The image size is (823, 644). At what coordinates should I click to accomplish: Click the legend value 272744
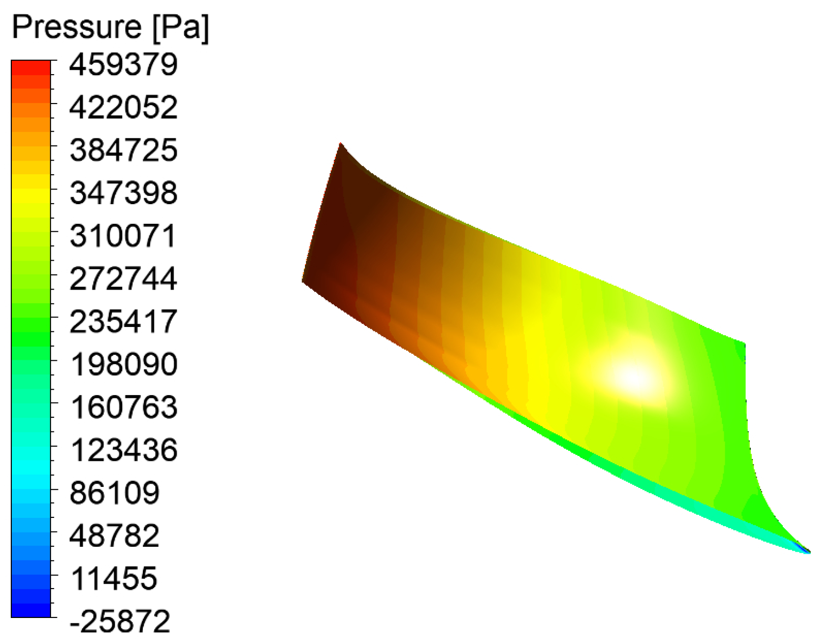(x=124, y=278)
